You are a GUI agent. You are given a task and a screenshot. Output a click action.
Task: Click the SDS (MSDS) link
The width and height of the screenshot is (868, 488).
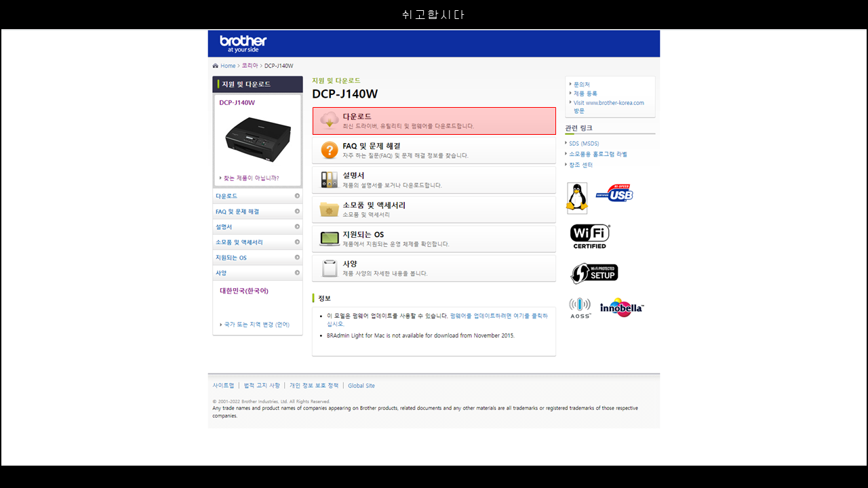[584, 144]
